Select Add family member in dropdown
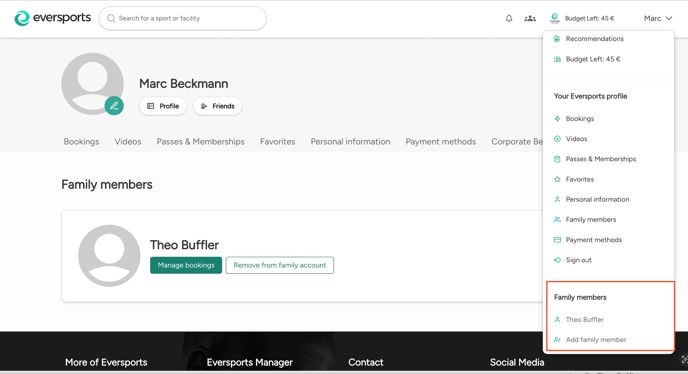The image size is (688, 374). point(595,340)
